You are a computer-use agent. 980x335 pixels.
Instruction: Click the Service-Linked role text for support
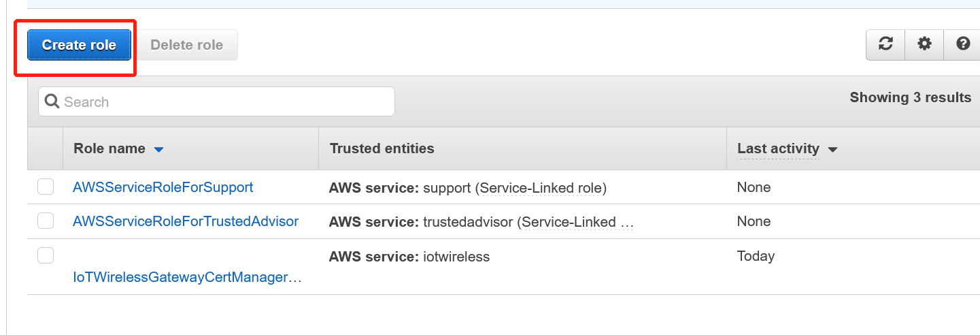click(x=543, y=187)
